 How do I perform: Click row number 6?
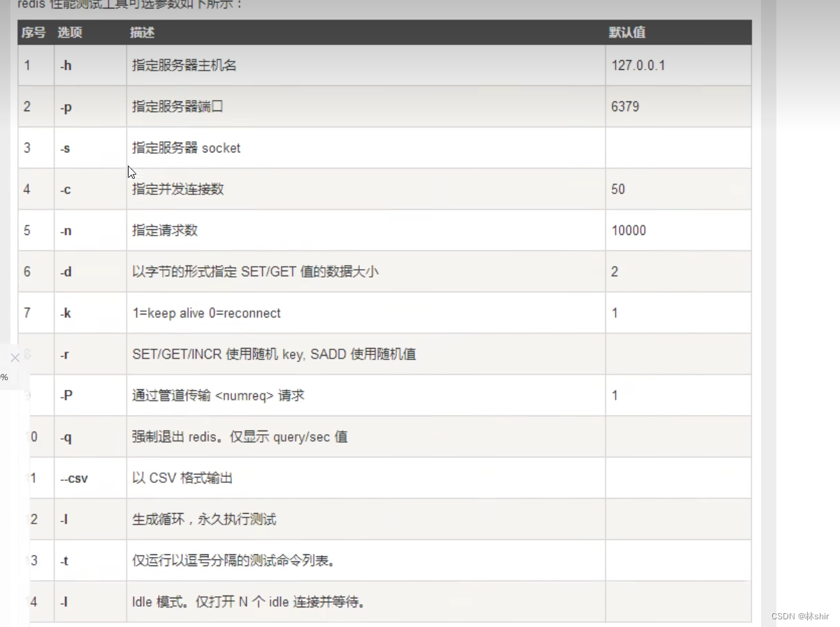(27, 272)
